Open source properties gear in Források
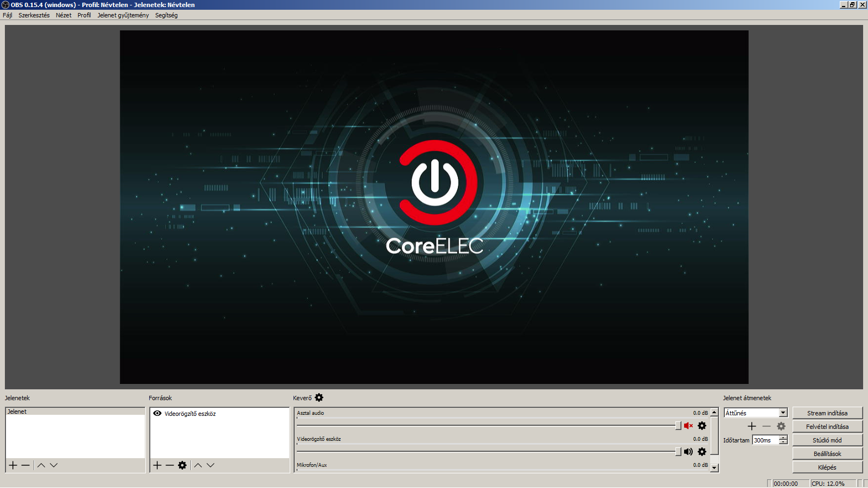This screenshot has width=868, height=488. (182, 465)
